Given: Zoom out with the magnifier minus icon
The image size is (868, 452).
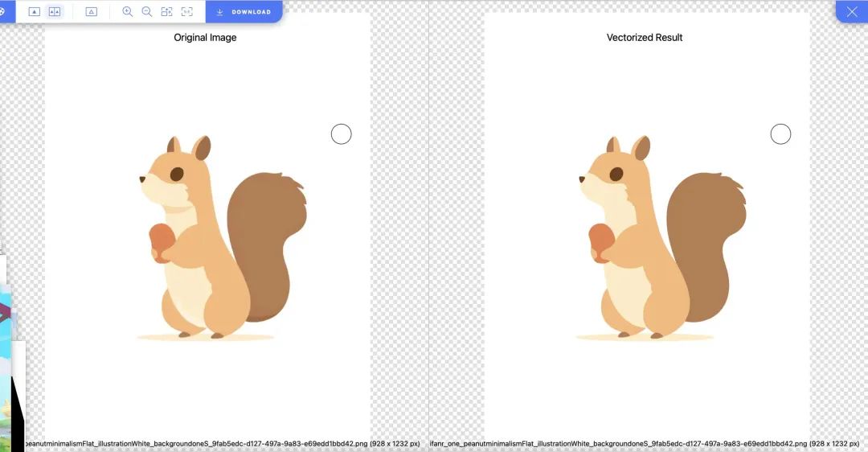Looking at the screenshot, I should (147, 12).
